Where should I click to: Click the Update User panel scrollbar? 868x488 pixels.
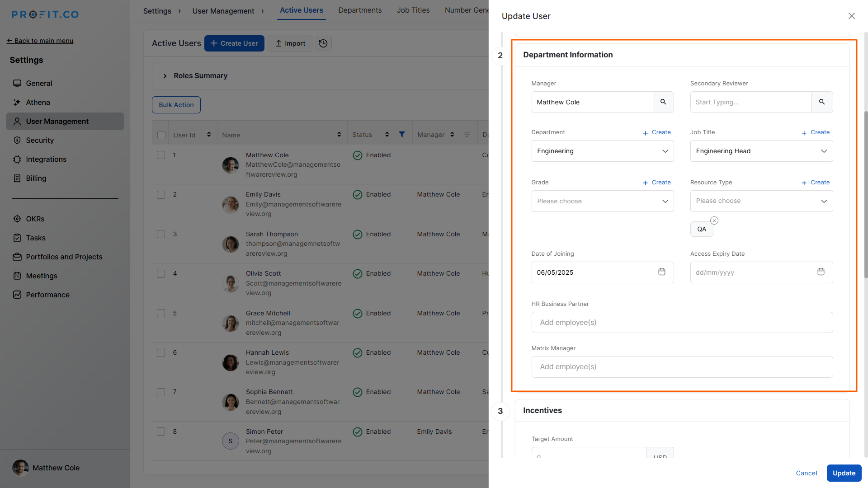click(x=865, y=194)
